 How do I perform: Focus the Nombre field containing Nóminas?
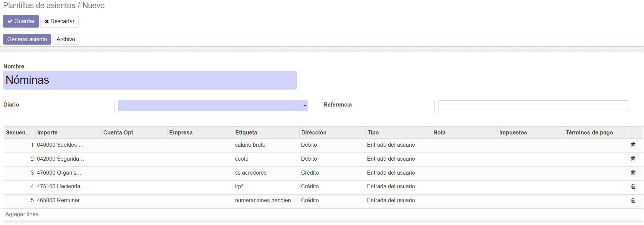(x=150, y=80)
